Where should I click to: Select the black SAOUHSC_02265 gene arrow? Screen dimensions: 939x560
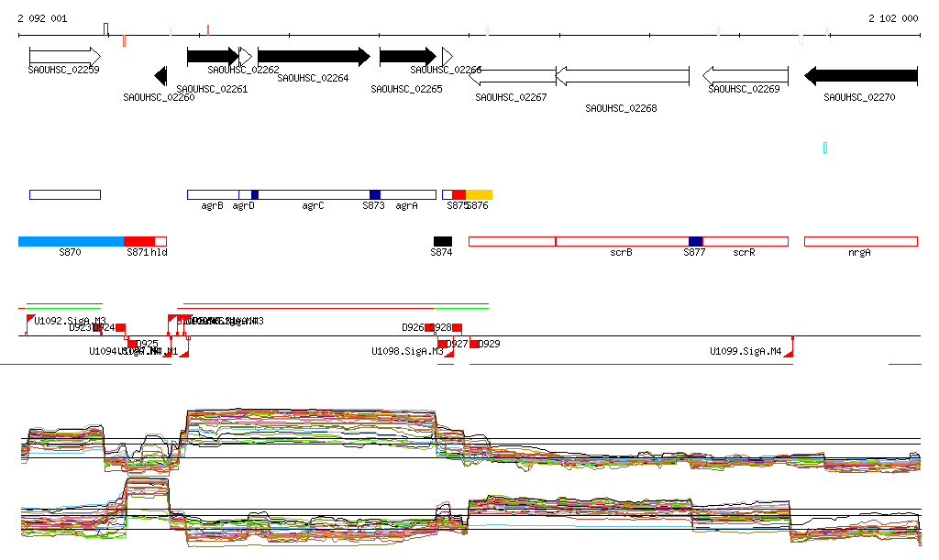click(x=407, y=56)
